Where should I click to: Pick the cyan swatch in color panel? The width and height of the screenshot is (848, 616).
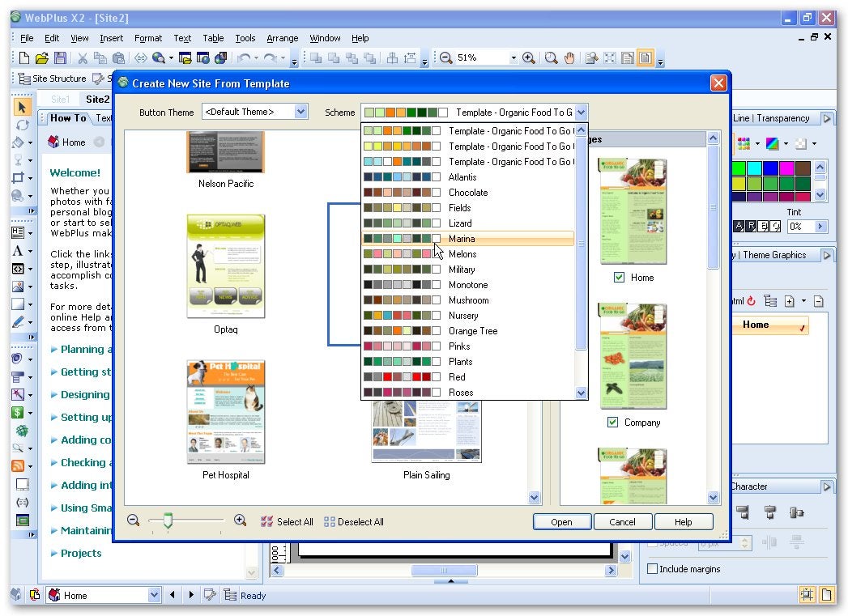(754, 168)
